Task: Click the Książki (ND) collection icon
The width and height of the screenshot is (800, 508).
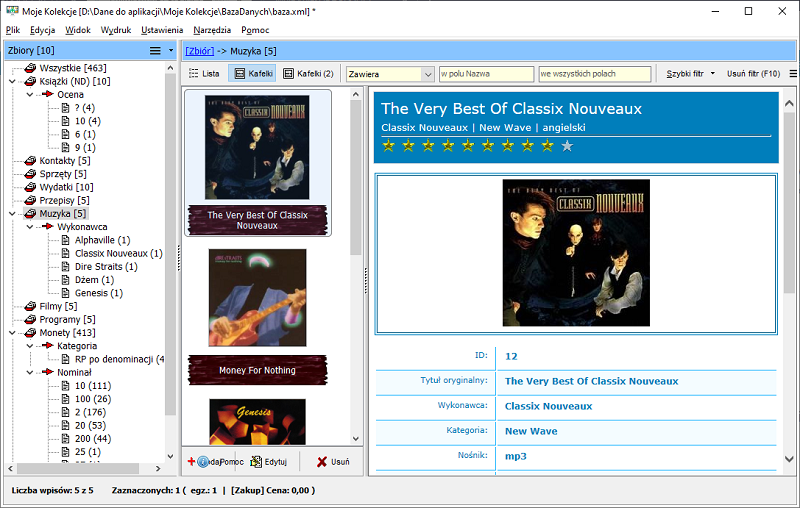Action: [31, 81]
